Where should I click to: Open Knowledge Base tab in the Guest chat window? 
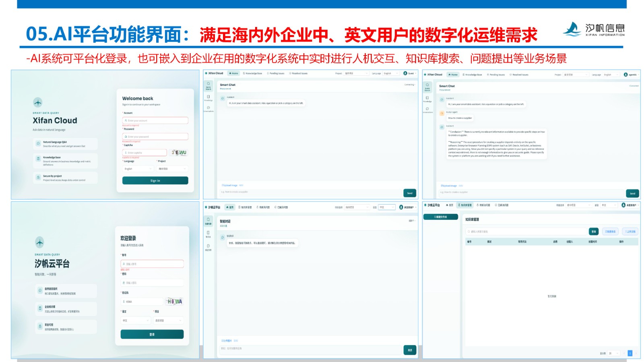click(252, 73)
